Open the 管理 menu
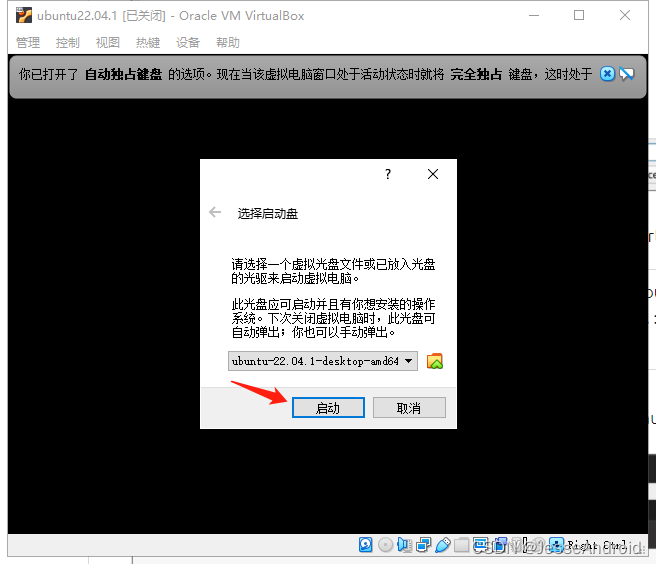The width and height of the screenshot is (656, 564). tap(28, 42)
